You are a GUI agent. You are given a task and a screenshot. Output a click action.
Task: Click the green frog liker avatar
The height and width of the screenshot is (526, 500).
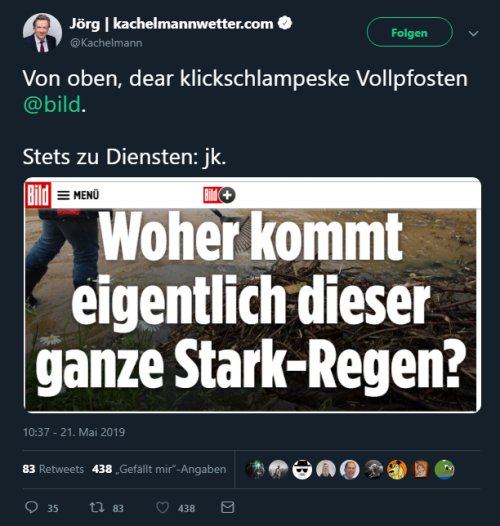click(444, 469)
